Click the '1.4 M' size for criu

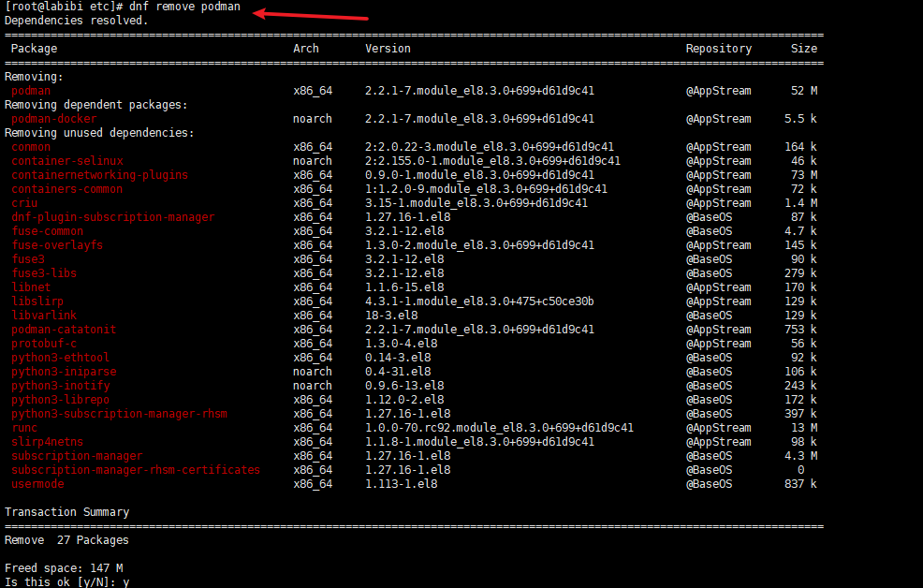[800, 203]
